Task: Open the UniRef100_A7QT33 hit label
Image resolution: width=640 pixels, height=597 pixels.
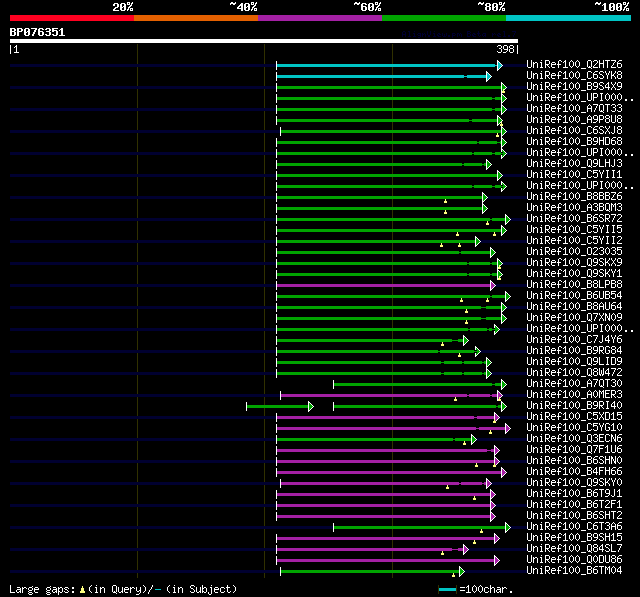Action: [x=574, y=108]
